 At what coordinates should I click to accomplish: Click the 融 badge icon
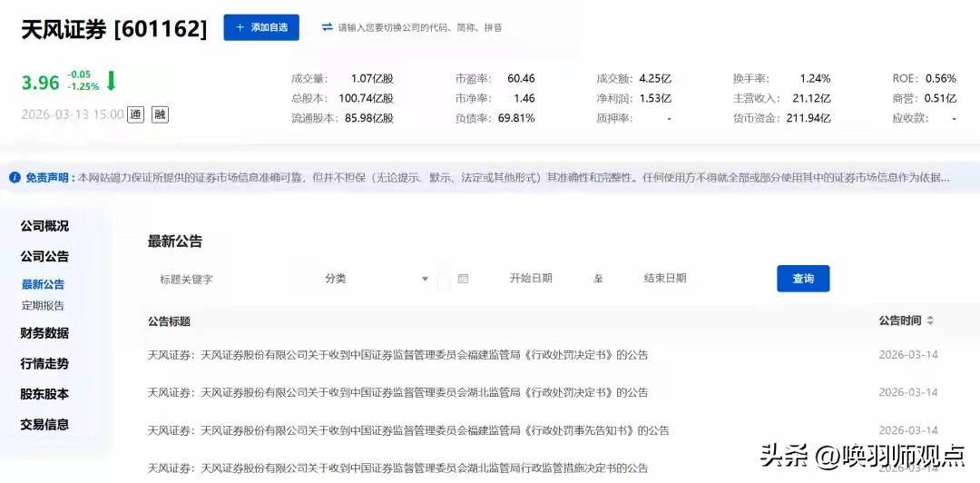click(161, 114)
